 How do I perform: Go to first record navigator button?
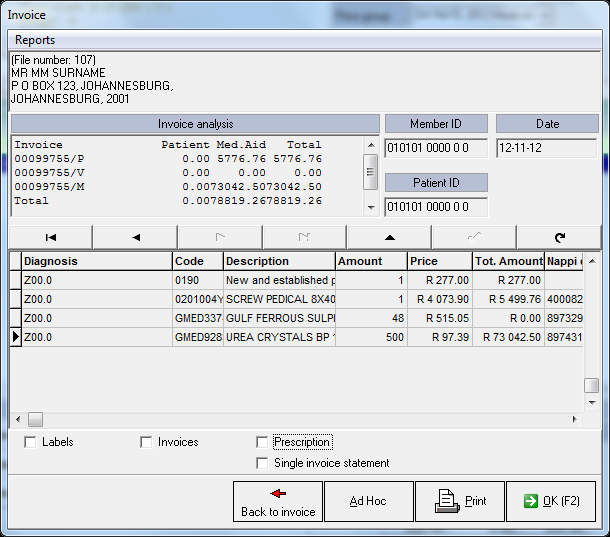[50, 237]
